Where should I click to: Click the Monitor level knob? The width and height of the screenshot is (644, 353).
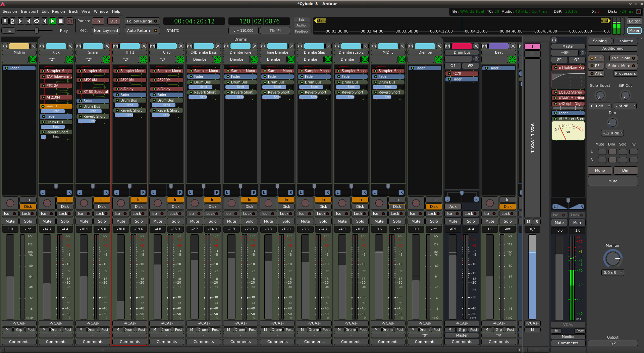(612, 258)
